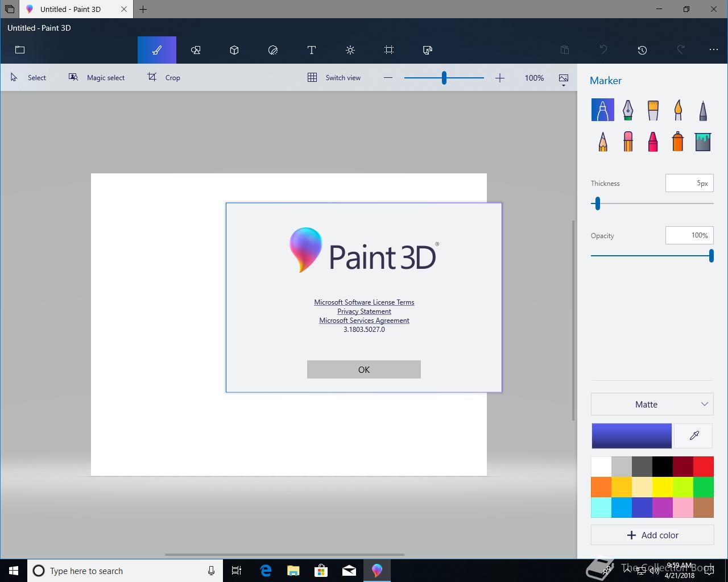The image size is (728, 582).
Task: Select the Brushes tool tab
Action: 157,50
